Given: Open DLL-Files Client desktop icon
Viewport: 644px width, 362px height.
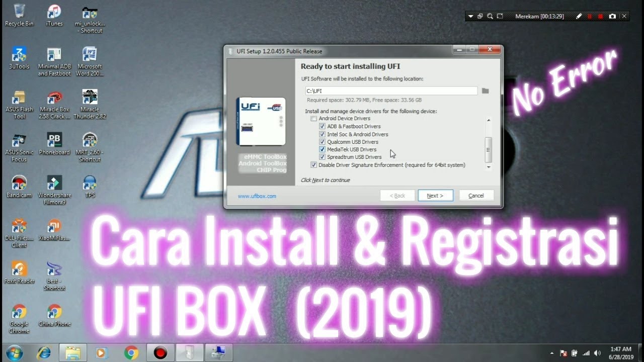Looking at the screenshot, I should pyautogui.click(x=19, y=233).
